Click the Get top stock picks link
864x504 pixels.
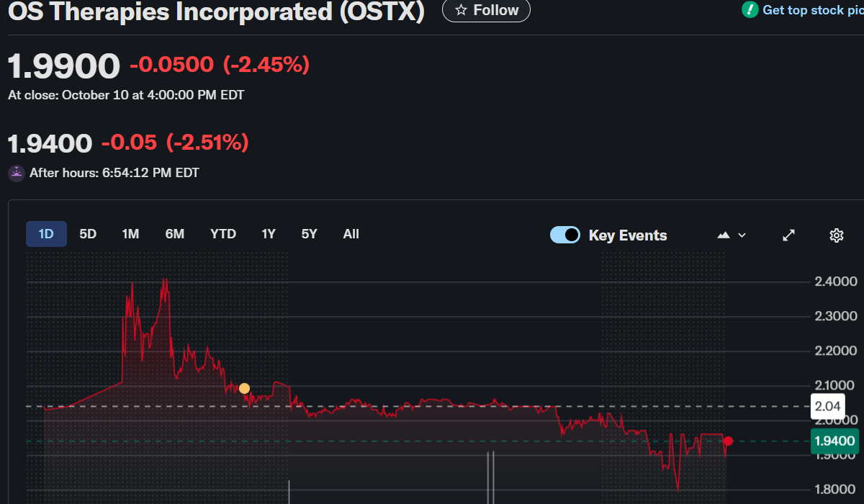click(812, 10)
